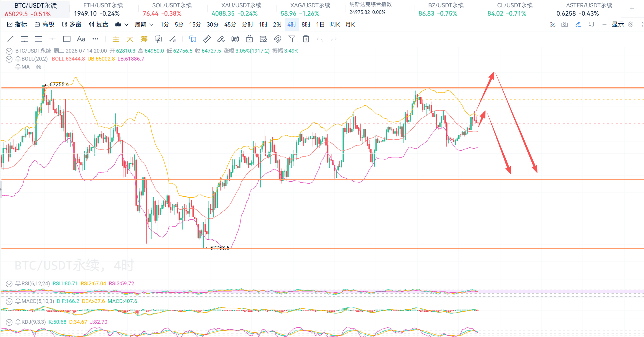Open the 多窗 multi-window button
The width and height of the screenshot is (644, 337).
[72, 24]
